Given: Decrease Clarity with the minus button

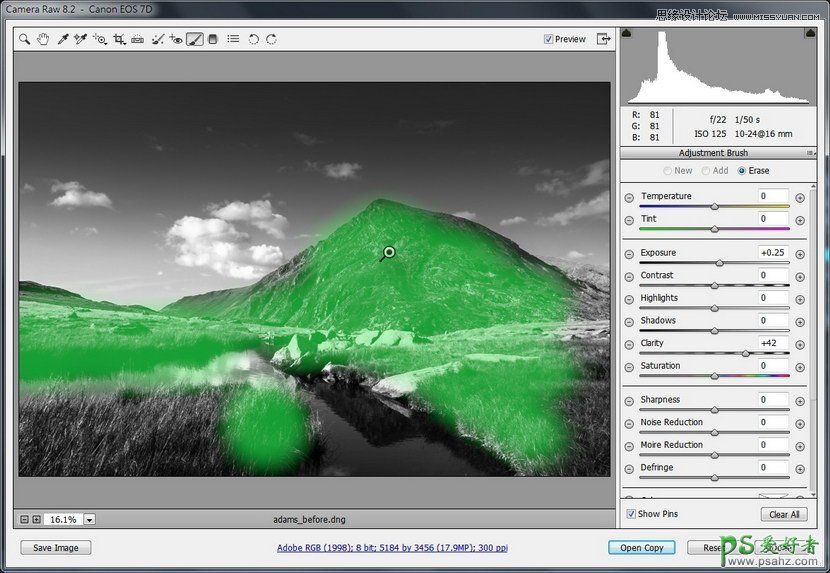Looking at the screenshot, I should [629, 344].
